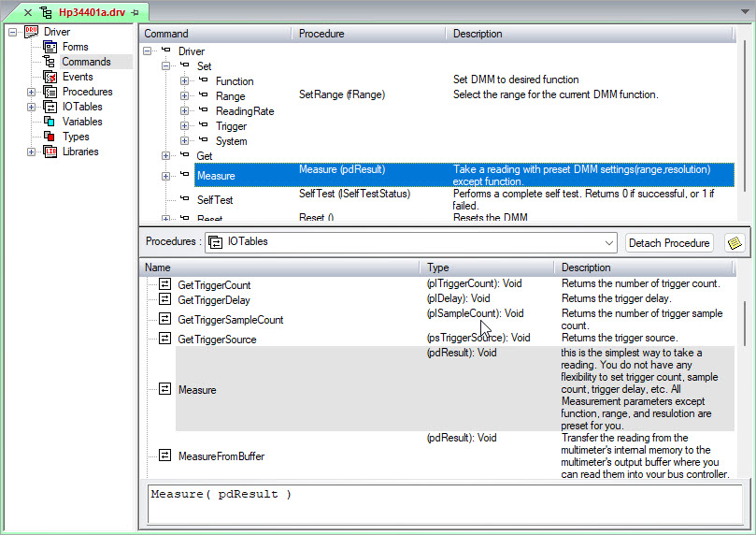Click the command icon next to Measure
The height and width of the screenshot is (535, 756).
click(x=185, y=174)
